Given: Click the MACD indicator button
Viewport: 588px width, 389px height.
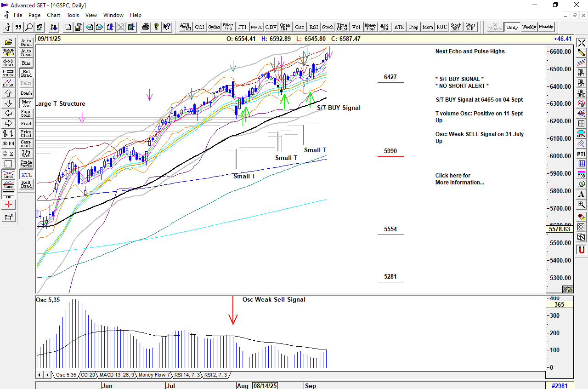Looking at the screenshot, I should [x=256, y=27].
